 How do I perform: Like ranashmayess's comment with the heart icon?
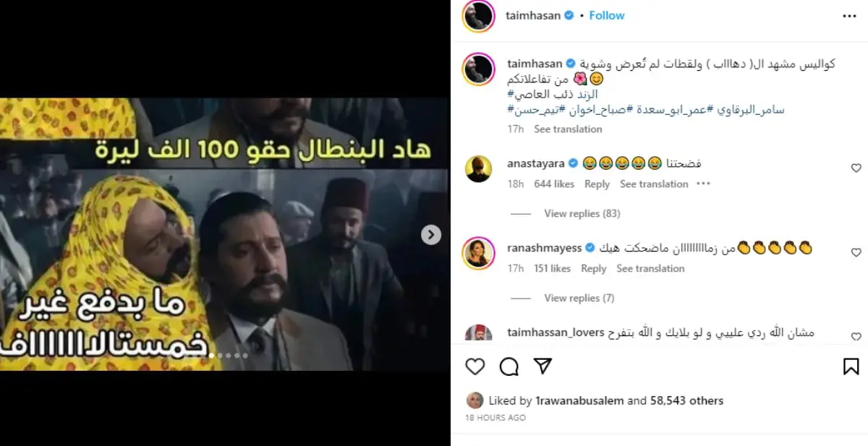(856, 253)
